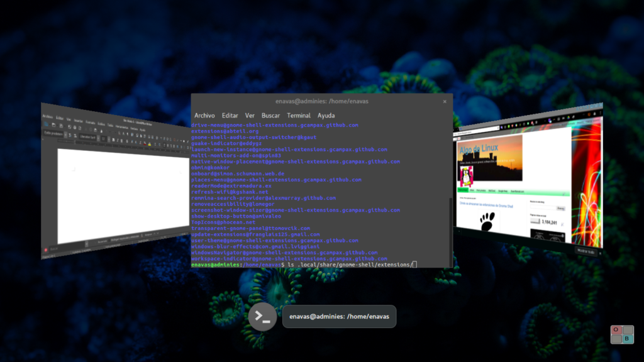Click the spell-check icon in Writer's toolbar

click(124, 133)
